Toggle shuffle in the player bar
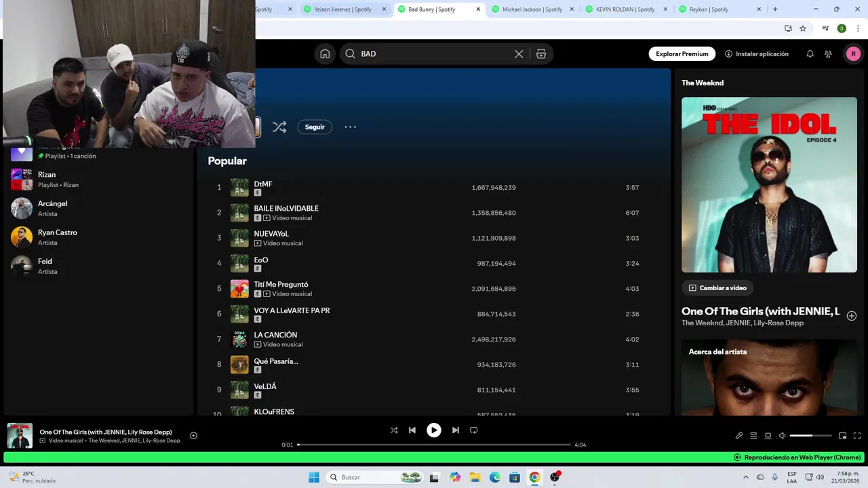The image size is (868, 488). point(394,430)
